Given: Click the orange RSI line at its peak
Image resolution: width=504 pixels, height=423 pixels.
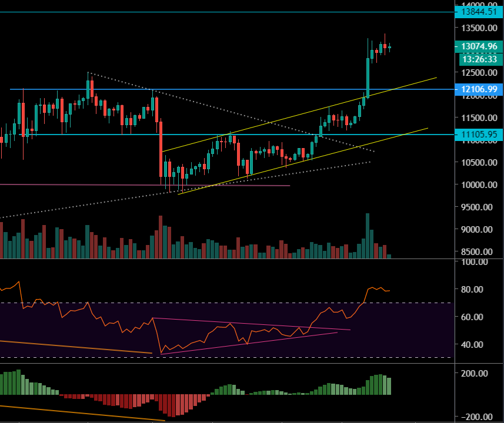Looking at the screenshot, I should (x=372, y=288).
